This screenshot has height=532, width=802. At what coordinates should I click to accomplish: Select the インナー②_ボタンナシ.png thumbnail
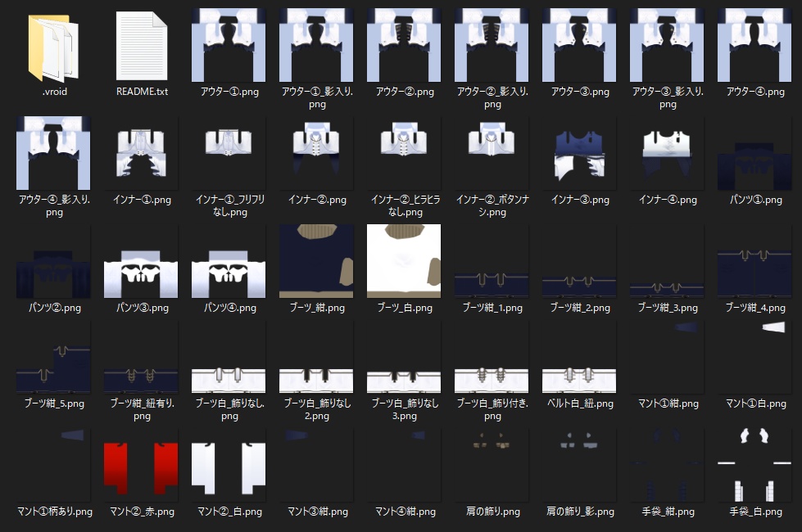[x=492, y=153]
